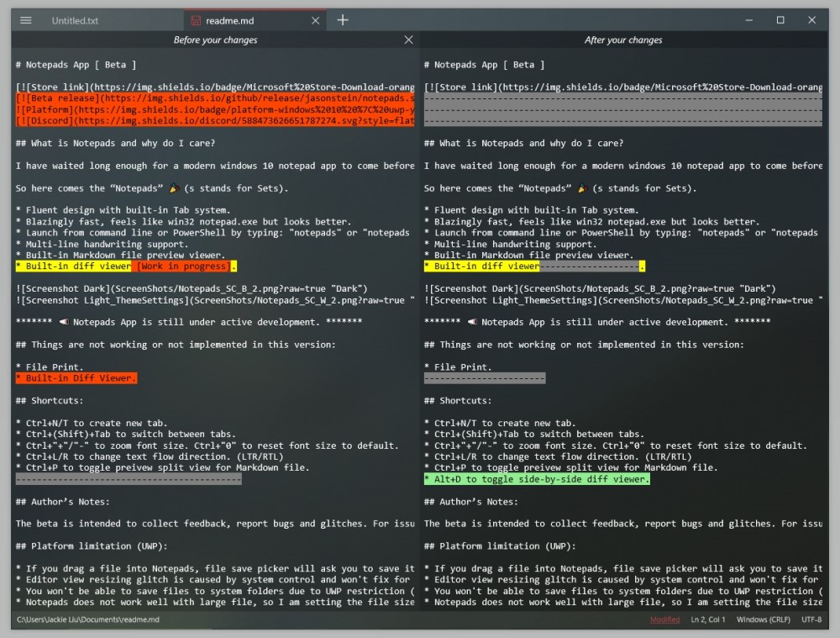Click "* Built-in Markdown file preview viewer." in left pane
The height and width of the screenshot is (638, 840).
120,256
